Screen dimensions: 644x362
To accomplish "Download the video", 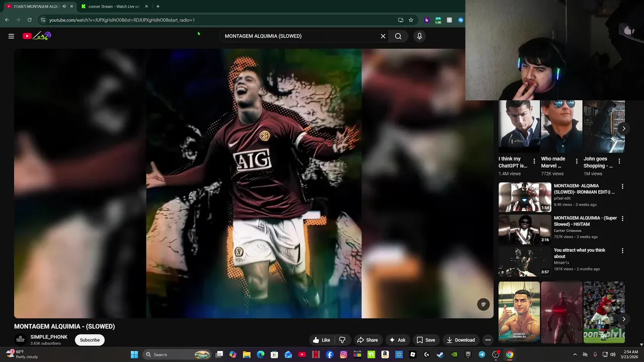I will pos(460,340).
